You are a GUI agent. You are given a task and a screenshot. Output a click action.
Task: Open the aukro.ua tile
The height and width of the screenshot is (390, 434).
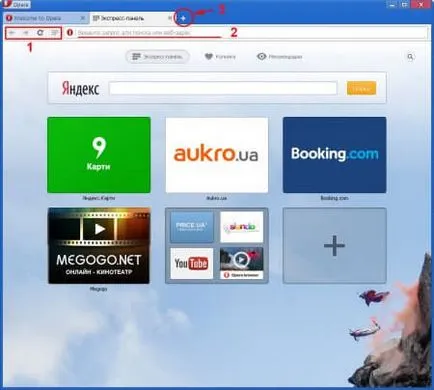(x=217, y=155)
